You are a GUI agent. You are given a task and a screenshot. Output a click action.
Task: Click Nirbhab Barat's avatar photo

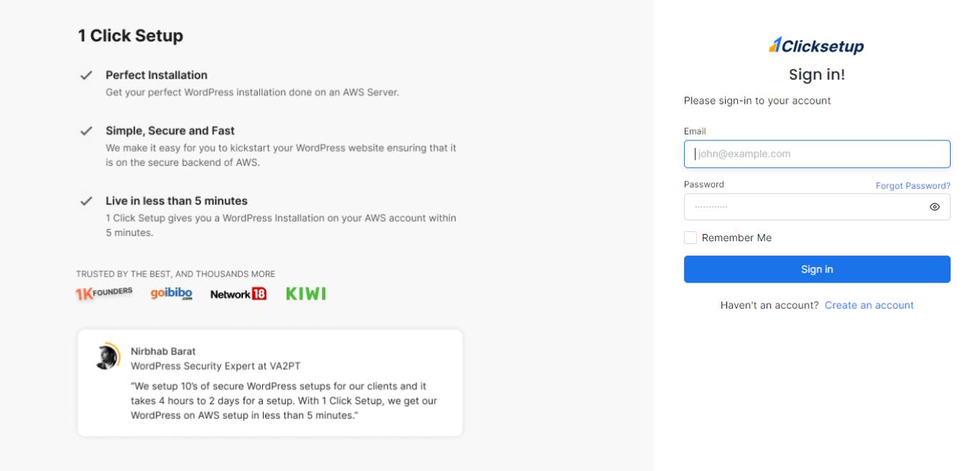pyautogui.click(x=107, y=356)
